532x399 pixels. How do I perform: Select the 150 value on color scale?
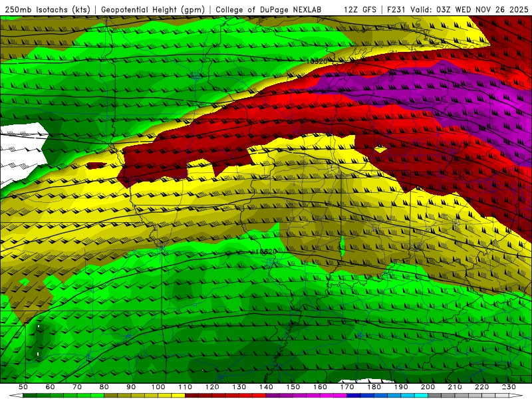[293, 387]
